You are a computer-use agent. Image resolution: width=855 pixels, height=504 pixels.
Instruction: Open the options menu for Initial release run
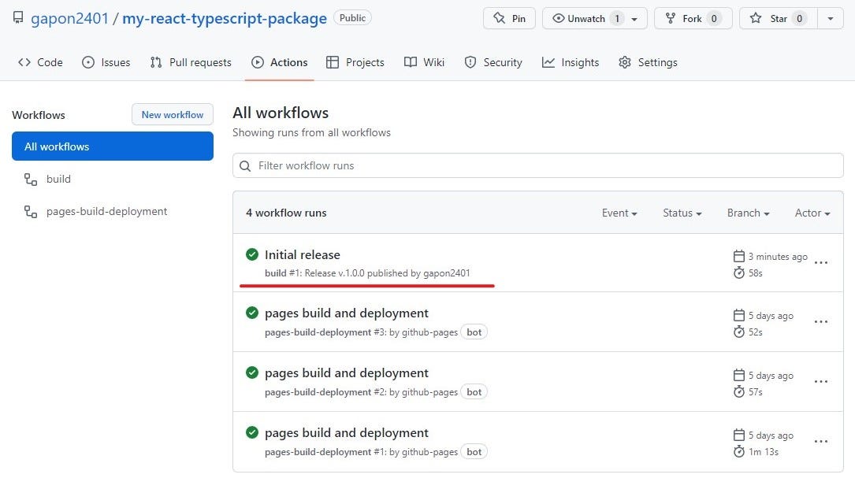coord(820,262)
